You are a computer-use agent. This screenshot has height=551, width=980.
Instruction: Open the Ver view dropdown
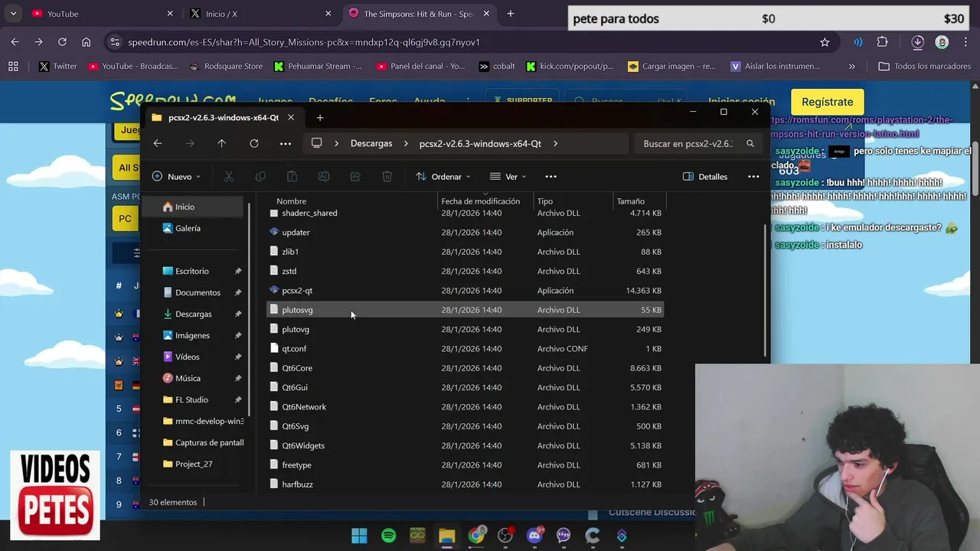point(508,177)
